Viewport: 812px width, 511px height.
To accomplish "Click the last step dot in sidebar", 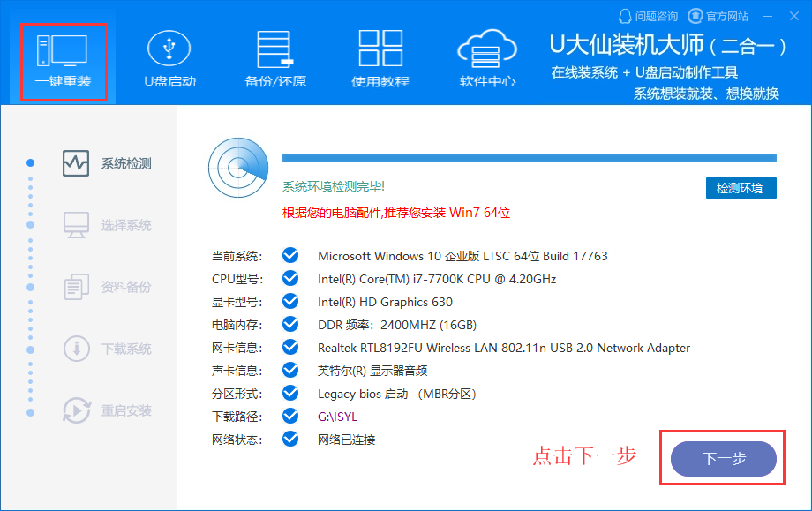I will tap(31, 413).
